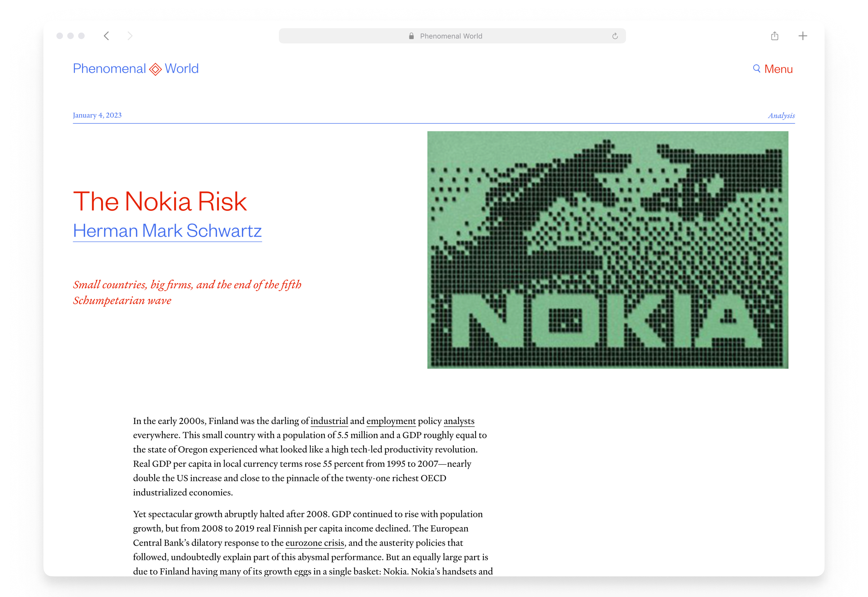Click the 'Phenomenal' logo text

109,69
